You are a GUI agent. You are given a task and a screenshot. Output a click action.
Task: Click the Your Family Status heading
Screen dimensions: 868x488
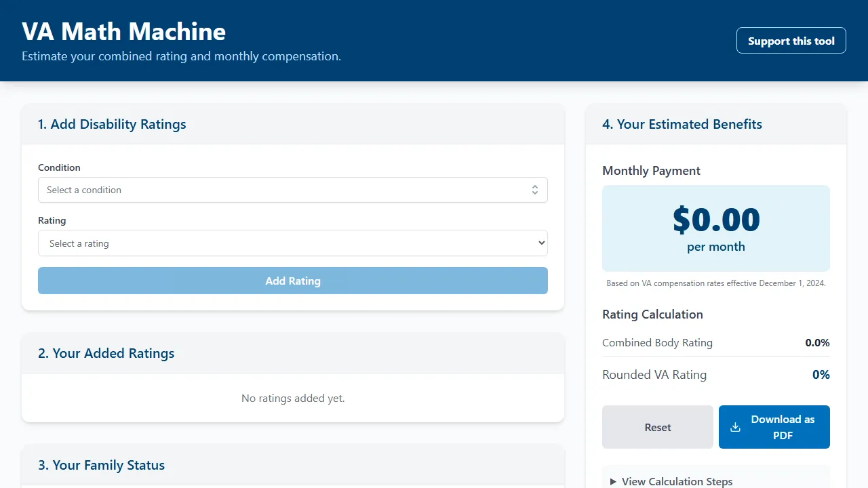click(101, 465)
